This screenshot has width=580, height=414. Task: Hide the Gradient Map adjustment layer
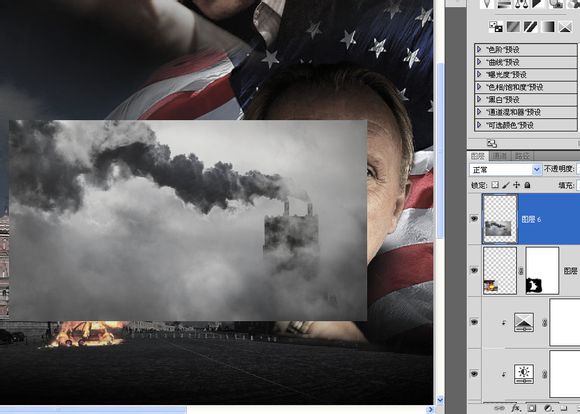[474, 322]
